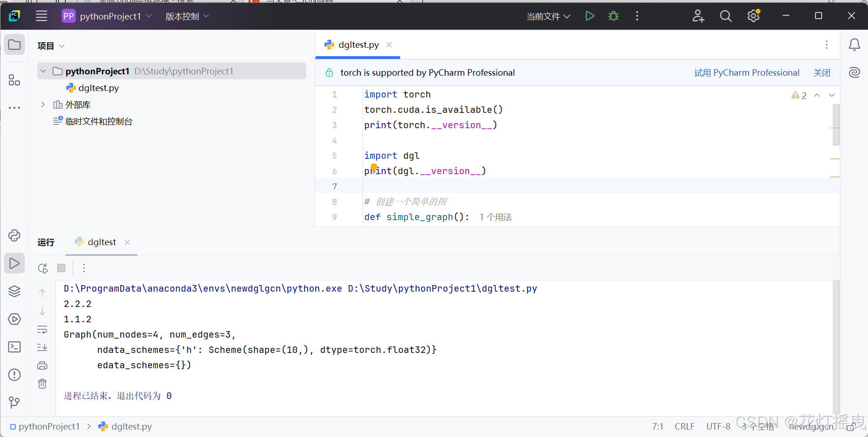The image size is (868, 437).
Task: Open pythonProject1 project dropdown
Action: (107, 16)
